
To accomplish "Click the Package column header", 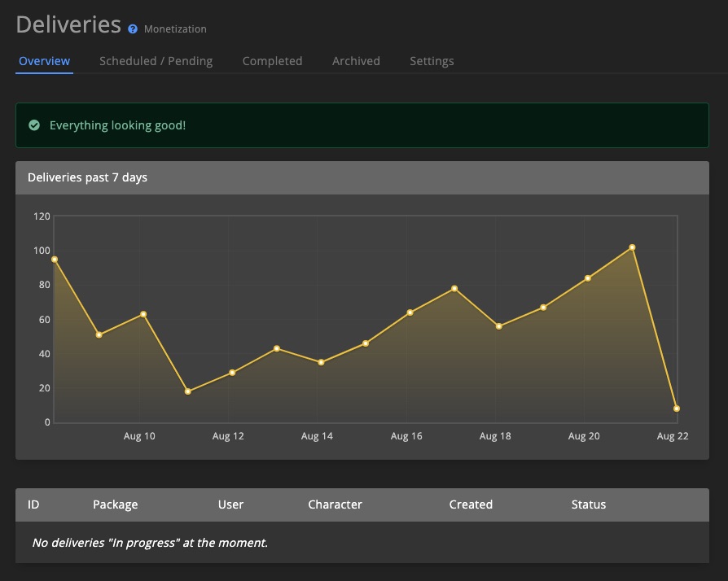I will click(x=115, y=505).
